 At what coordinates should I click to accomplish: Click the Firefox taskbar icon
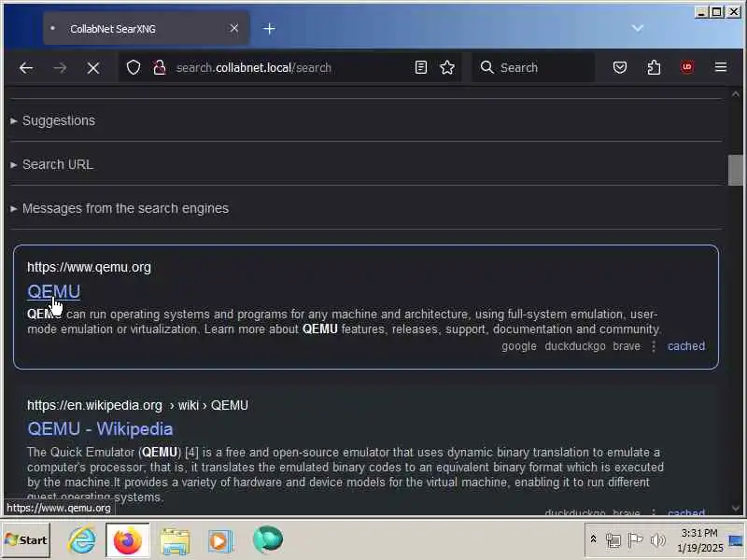[x=128, y=540]
